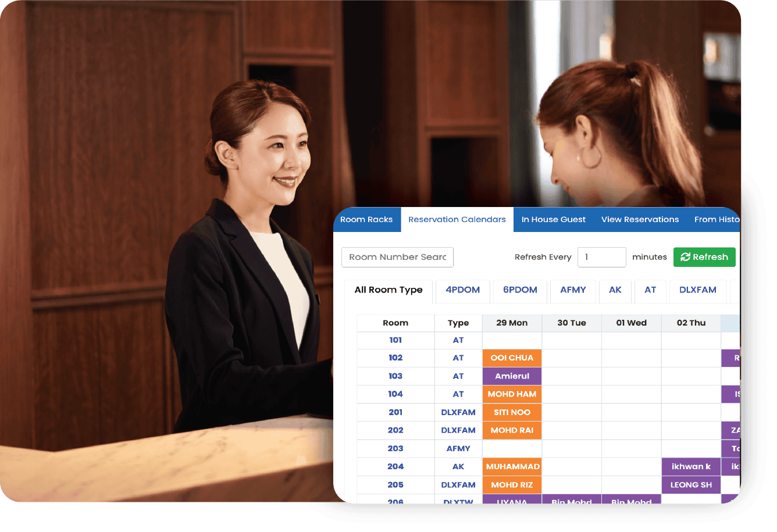The width and height of the screenshot is (777, 532).
Task: Select the All Room Type filter tab
Action: (x=388, y=290)
